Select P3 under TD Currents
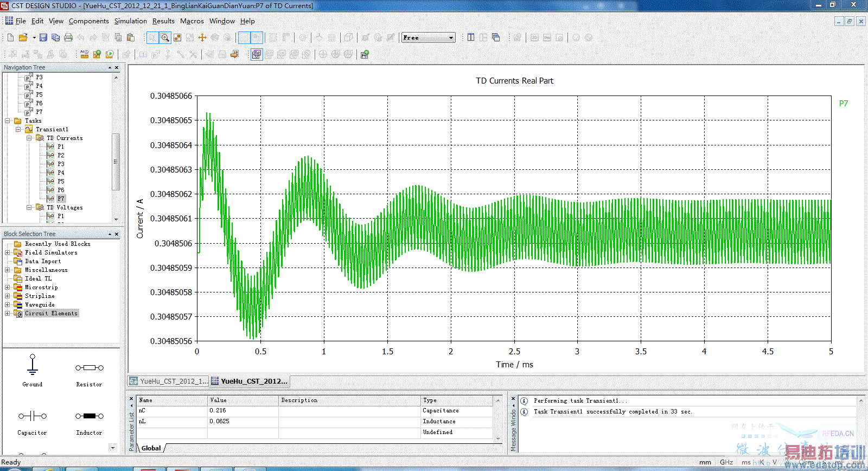Screen dimensions: 868x471 point(60,164)
